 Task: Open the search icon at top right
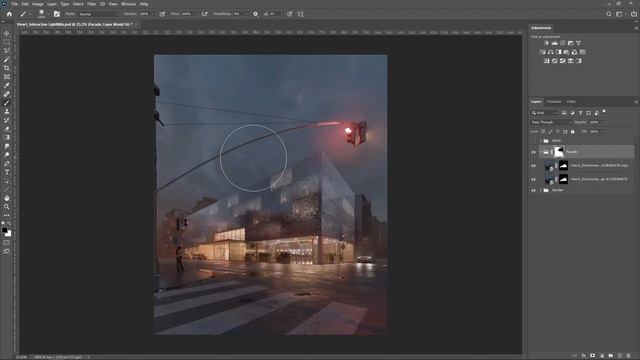[609, 14]
